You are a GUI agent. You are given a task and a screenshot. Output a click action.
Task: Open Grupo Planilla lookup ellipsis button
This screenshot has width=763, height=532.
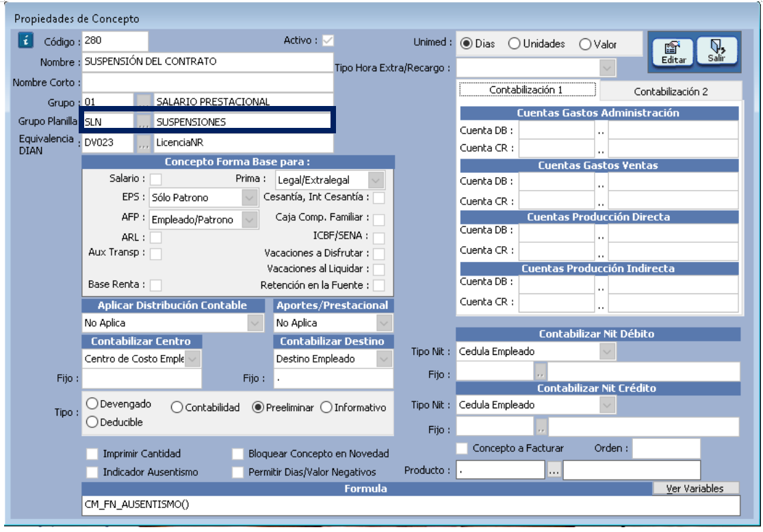click(143, 122)
